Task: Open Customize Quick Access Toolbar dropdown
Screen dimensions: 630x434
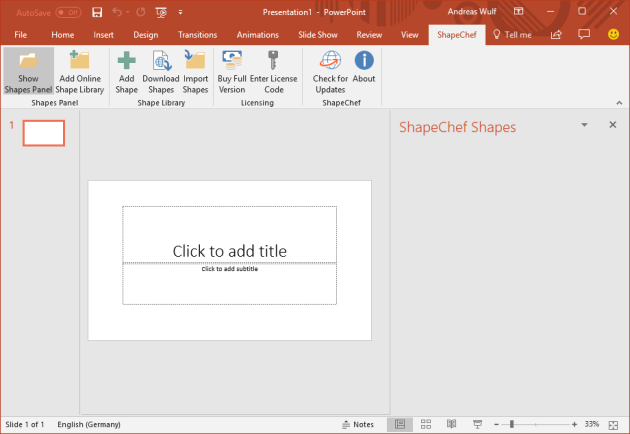Action: (x=180, y=12)
